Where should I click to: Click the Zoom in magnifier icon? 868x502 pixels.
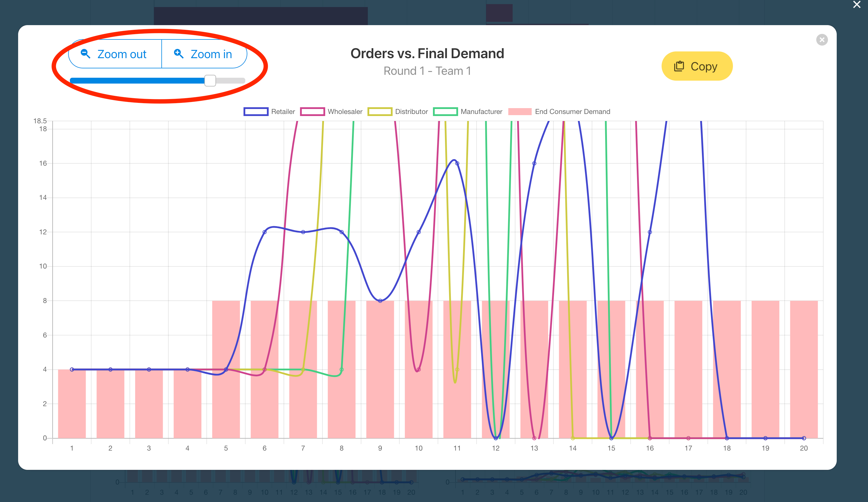click(178, 54)
